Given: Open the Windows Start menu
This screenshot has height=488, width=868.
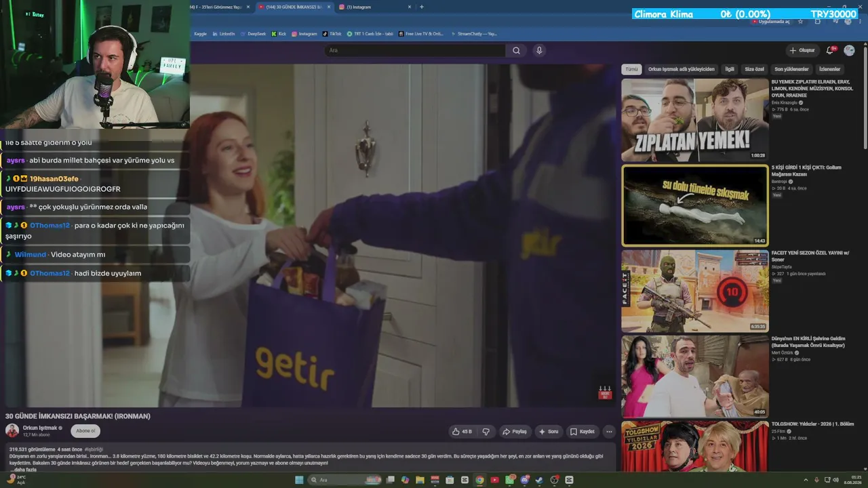Looking at the screenshot, I should [299, 480].
